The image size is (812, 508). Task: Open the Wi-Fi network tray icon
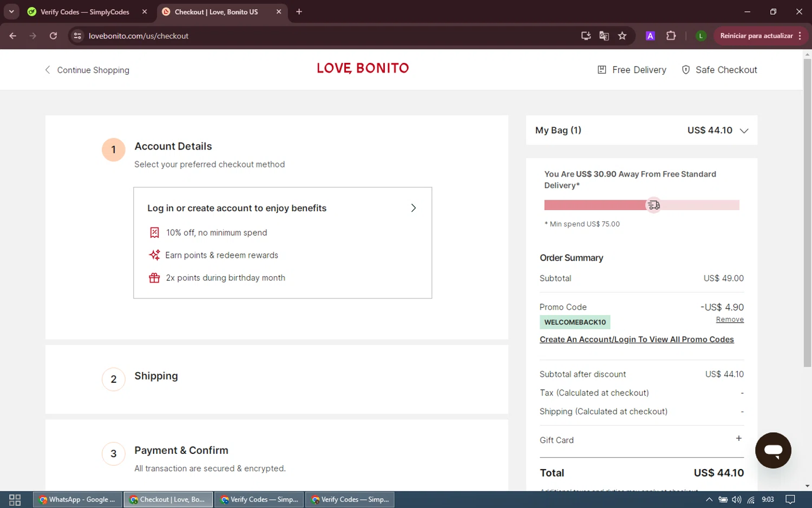[x=751, y=499]
